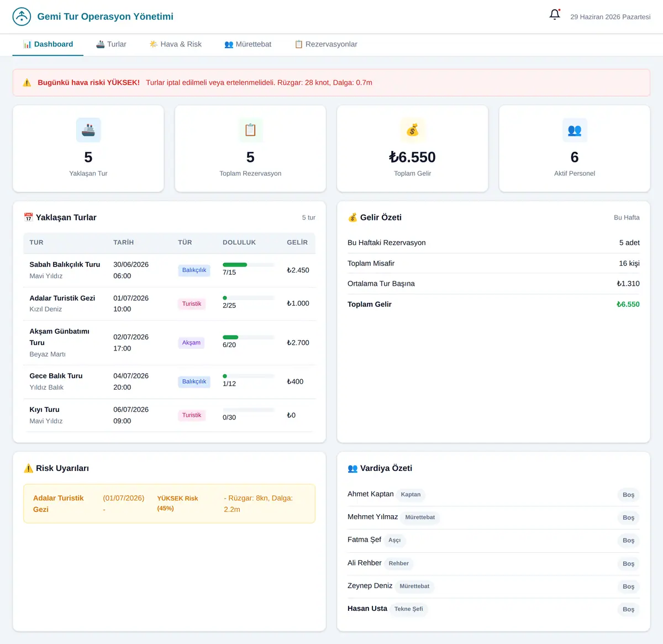Click the Balıkçılık tag for Gece Balık Turu
Screen dimensions: 663x644
(x=194, y=381)
